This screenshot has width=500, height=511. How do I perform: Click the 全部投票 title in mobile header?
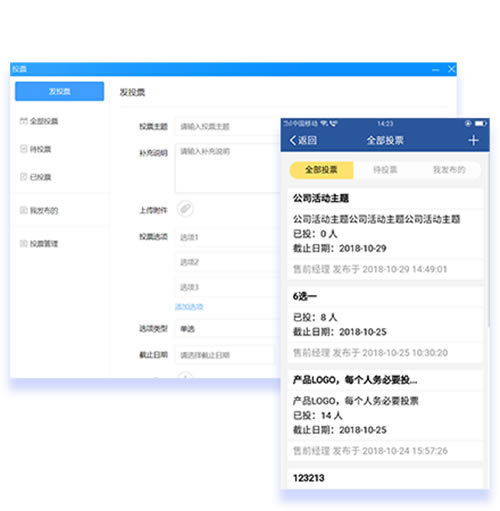385,140
